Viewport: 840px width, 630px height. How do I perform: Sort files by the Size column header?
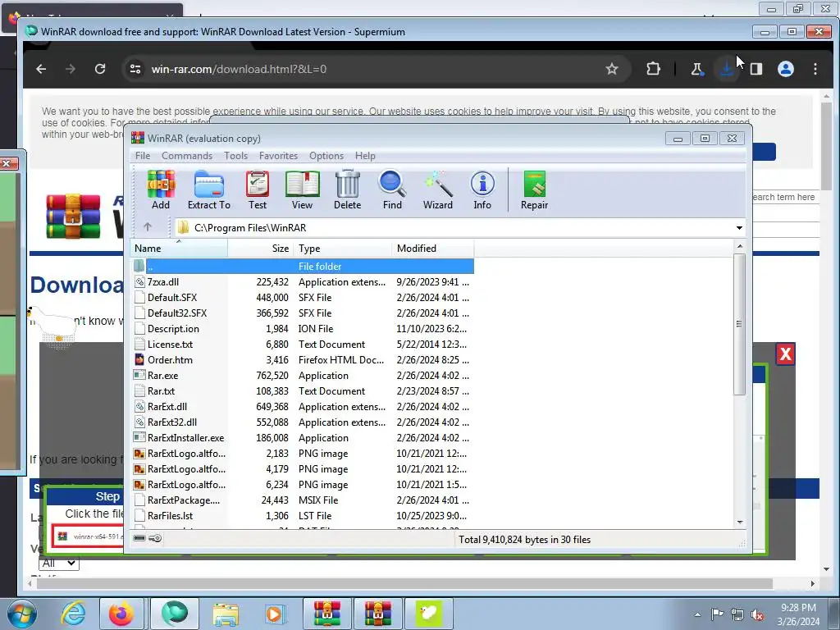pyautogui.click(x=261, y=249)
